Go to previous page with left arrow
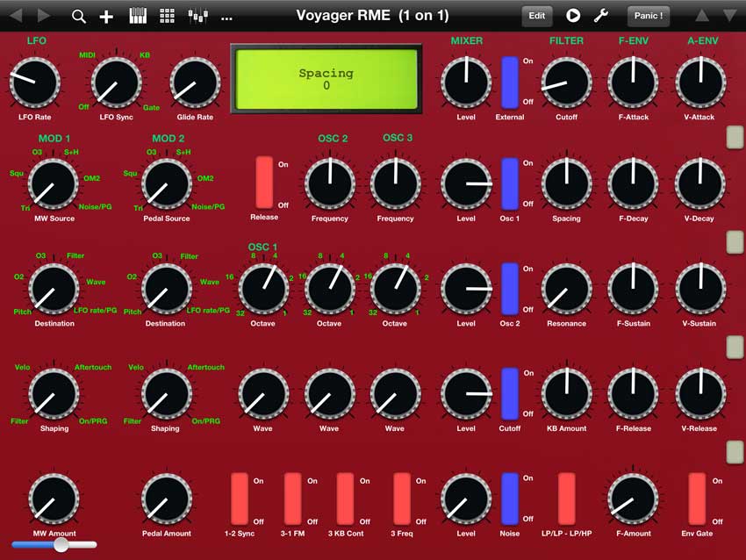Screen dimensions: 746x560 16,16
